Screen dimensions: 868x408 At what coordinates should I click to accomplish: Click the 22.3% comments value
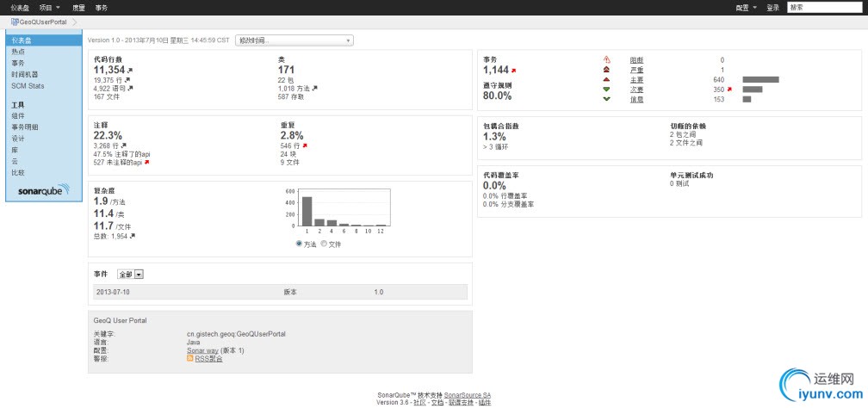pyautogui.click(x=108, y=136)
